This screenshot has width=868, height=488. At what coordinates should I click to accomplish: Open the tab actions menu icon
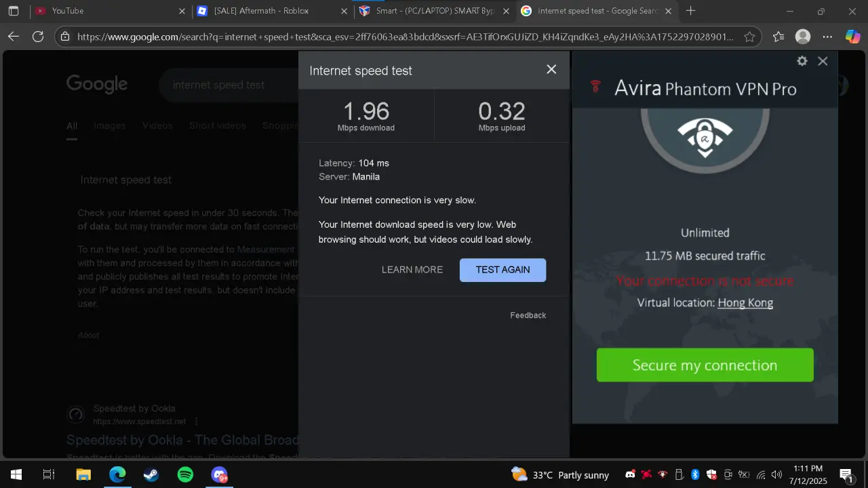(x=14, y=12)
